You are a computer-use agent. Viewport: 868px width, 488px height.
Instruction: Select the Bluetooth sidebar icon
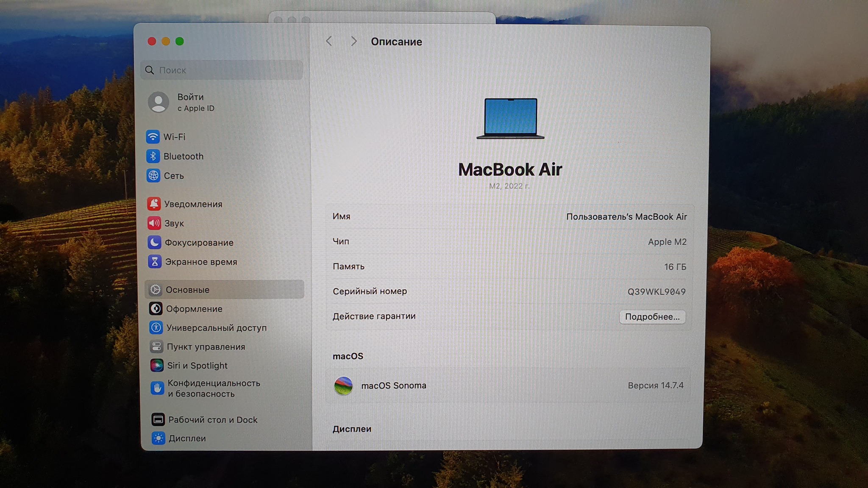coord(153,156)
